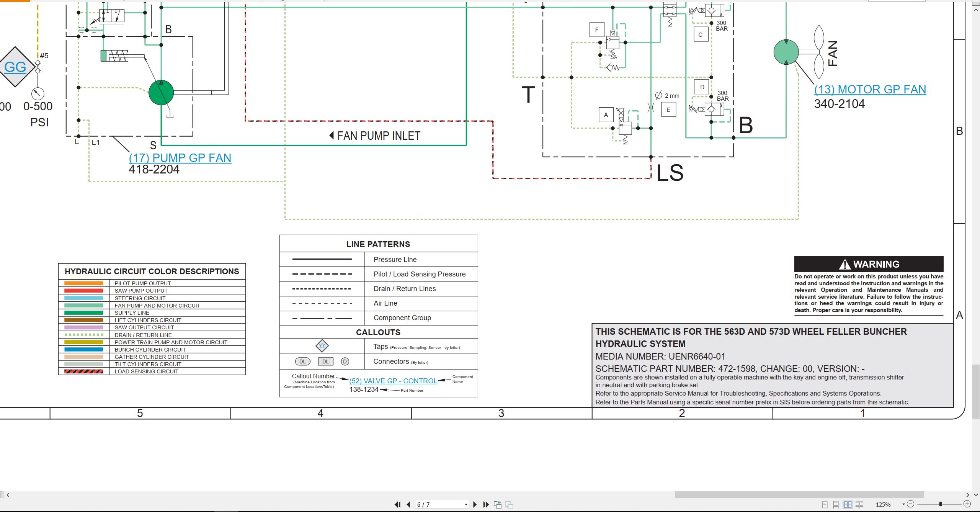Click the light blue STEERING CIRCUIT swatch
Viewport: 980px width, 512px height.
coord(84,298)
